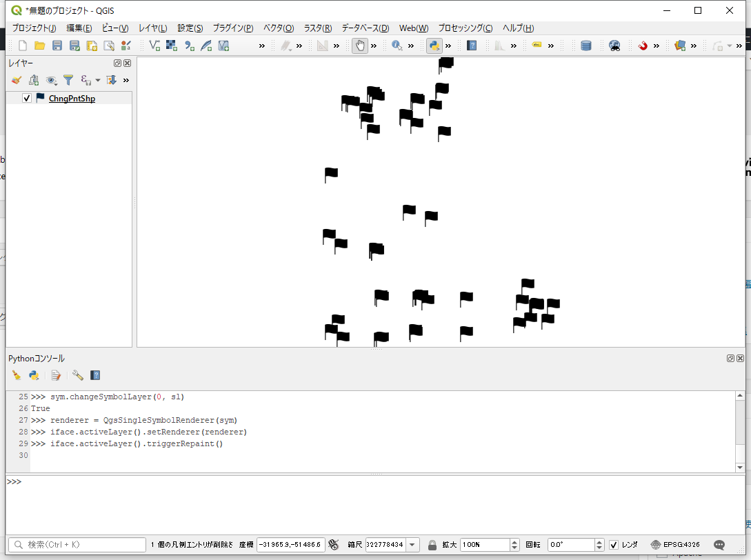Viewport: 751px width, 560px height.
Task: Click the Save Project toolbar icon
Action: coord(57,46)
